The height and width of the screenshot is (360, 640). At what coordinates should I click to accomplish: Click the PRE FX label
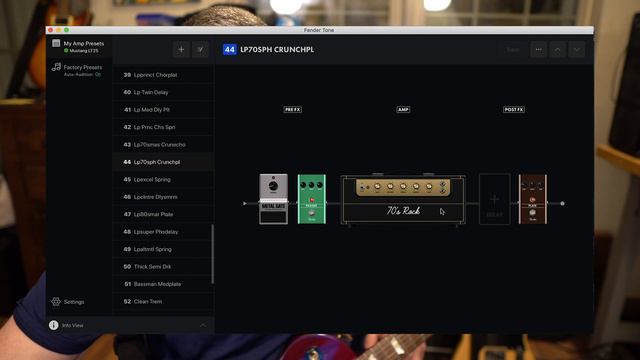[x=293, y=109]
